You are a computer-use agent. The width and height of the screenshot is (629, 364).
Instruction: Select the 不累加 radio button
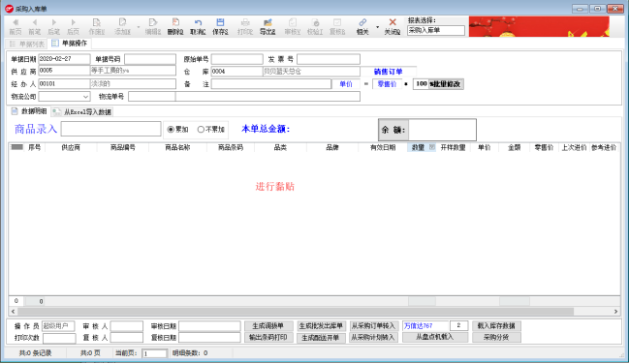(201, 130)
